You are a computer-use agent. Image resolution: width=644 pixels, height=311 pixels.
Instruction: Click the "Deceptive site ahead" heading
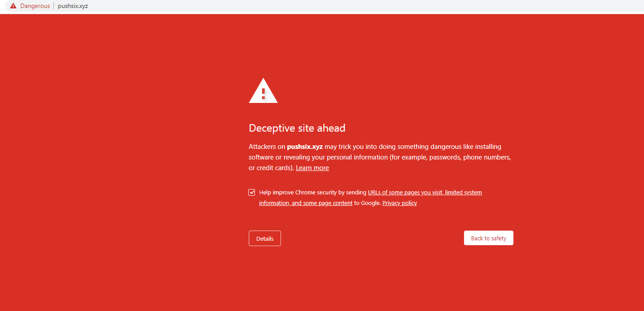click(x=297, y=128)
